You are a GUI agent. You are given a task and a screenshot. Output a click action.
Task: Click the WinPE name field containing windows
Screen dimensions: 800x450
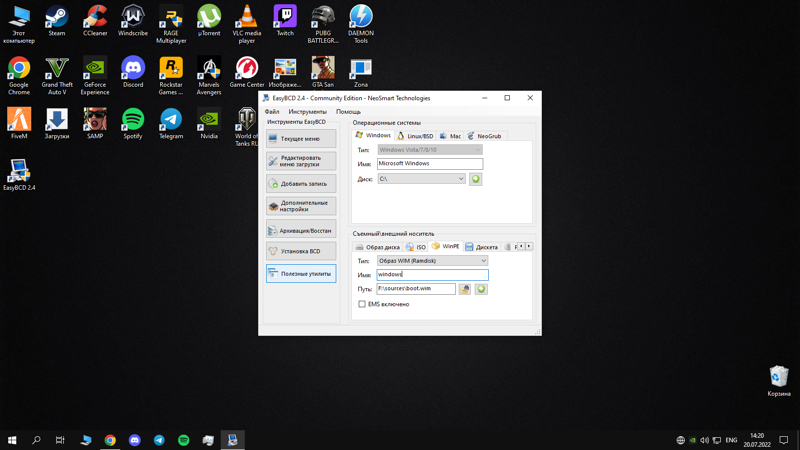(433, 274)
